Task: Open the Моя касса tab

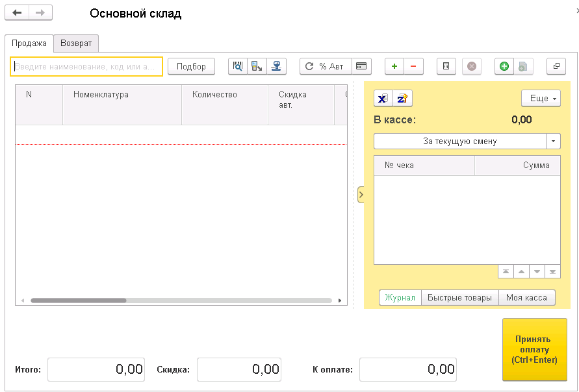Action: tap(527, 298)
